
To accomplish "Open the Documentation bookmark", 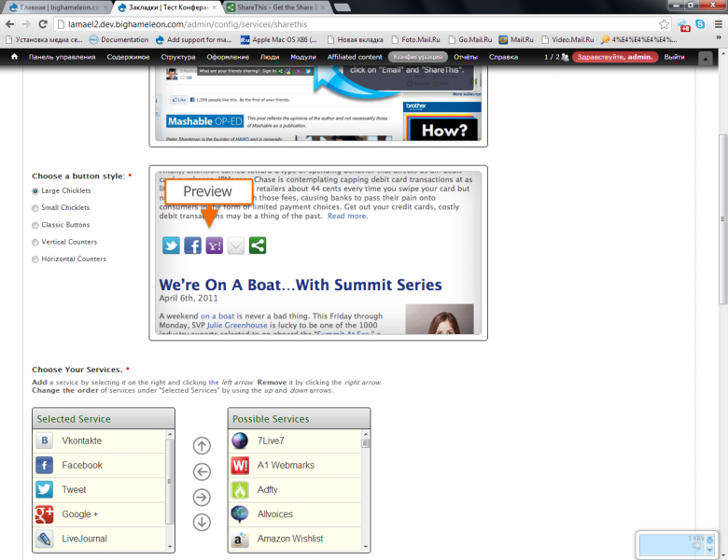I will tap(119, 39).
